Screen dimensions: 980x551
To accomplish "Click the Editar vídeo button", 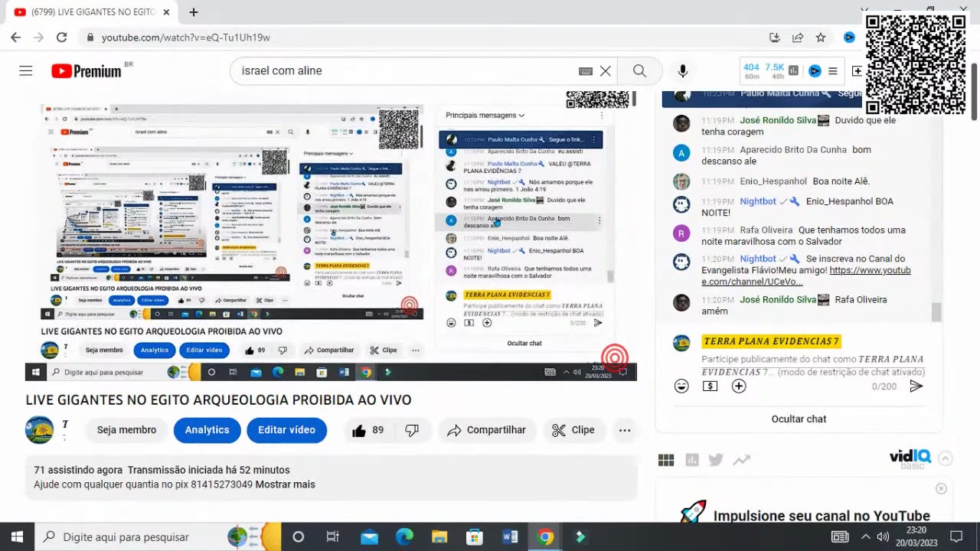I will point(286,430).
